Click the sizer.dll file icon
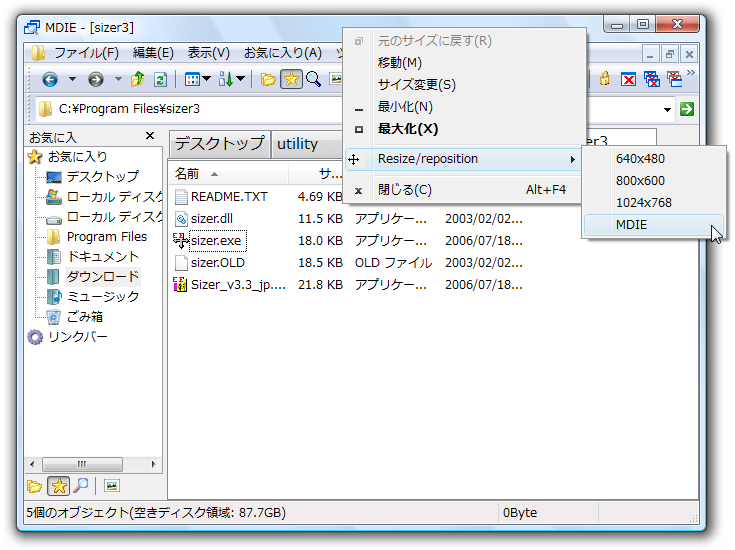Viewport: 735px width, 550px height. (x=181, y=218)
